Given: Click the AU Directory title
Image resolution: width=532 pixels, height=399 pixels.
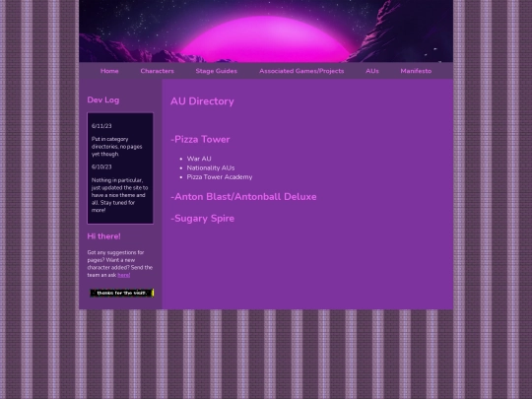Looking at the screenshot, I should [202, 101].
